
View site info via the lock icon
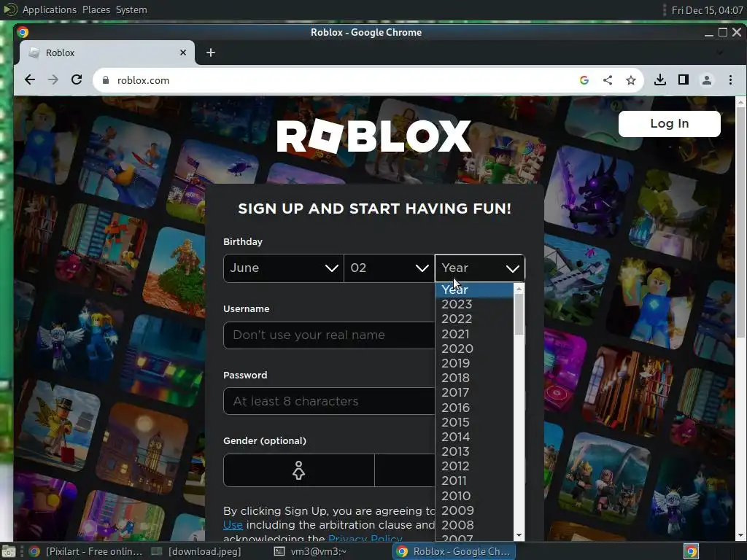click(x=106, y=80)
